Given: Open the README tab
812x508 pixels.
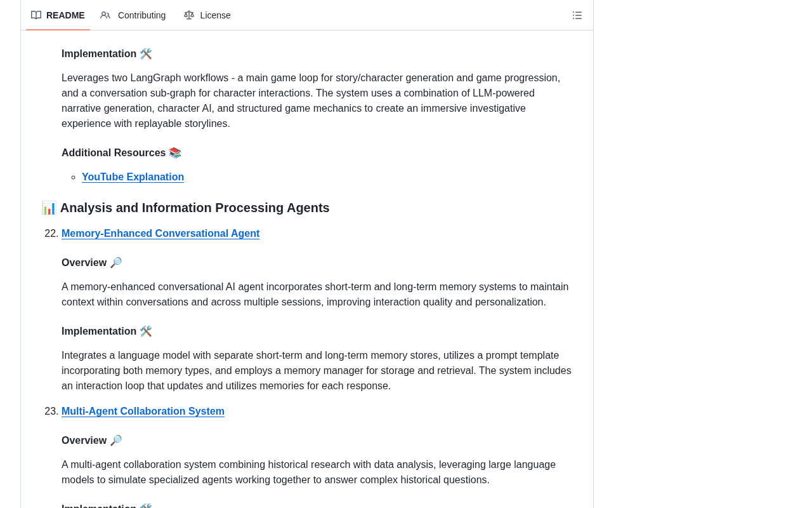Looking at the screenshot, I should click(x=58, y=15).
